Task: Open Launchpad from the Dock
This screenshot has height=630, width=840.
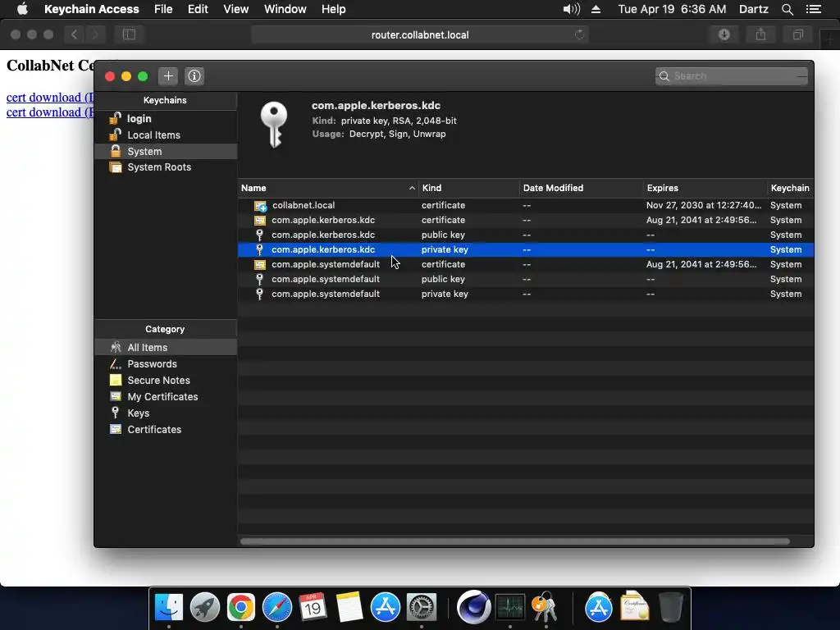Action: click(x=204, y=608)
